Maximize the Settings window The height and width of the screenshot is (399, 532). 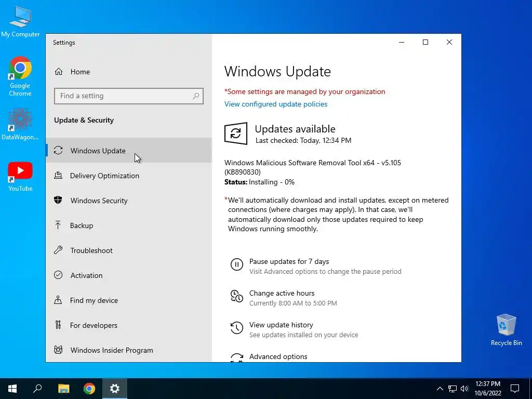click(x=425, y=42)
